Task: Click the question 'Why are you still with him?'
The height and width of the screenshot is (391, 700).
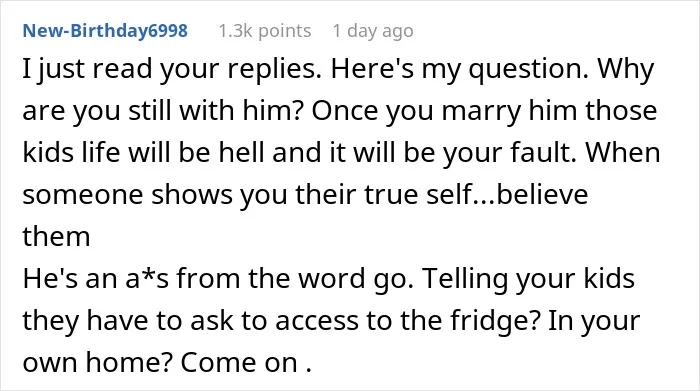Action: [x=163, y=111]
